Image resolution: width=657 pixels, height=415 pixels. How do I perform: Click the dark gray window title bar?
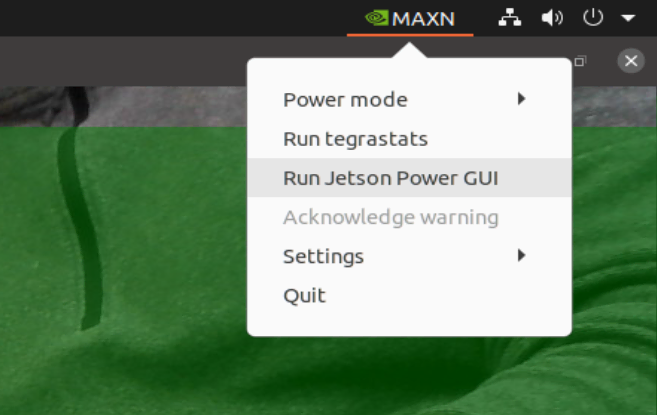click(126, 61)
